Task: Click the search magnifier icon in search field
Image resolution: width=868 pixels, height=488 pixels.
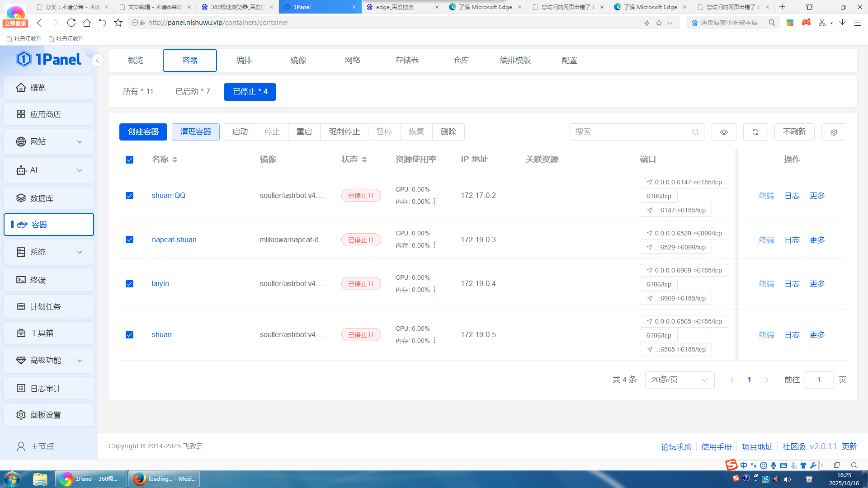Action: click(x=695, y=132)
